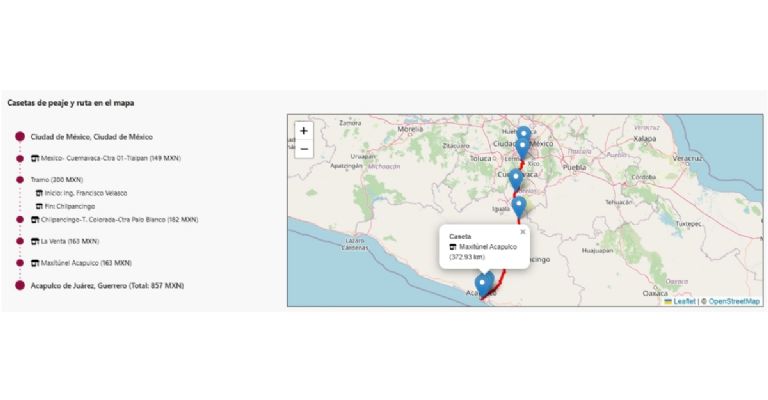Open the Leaflet attribution link
768x400 pixels.
coord(684,300)
